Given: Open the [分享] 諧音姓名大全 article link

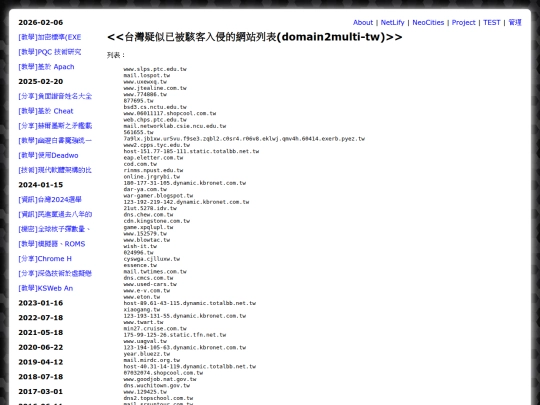Looking at the screenshot, I should [x=55, y=96].
